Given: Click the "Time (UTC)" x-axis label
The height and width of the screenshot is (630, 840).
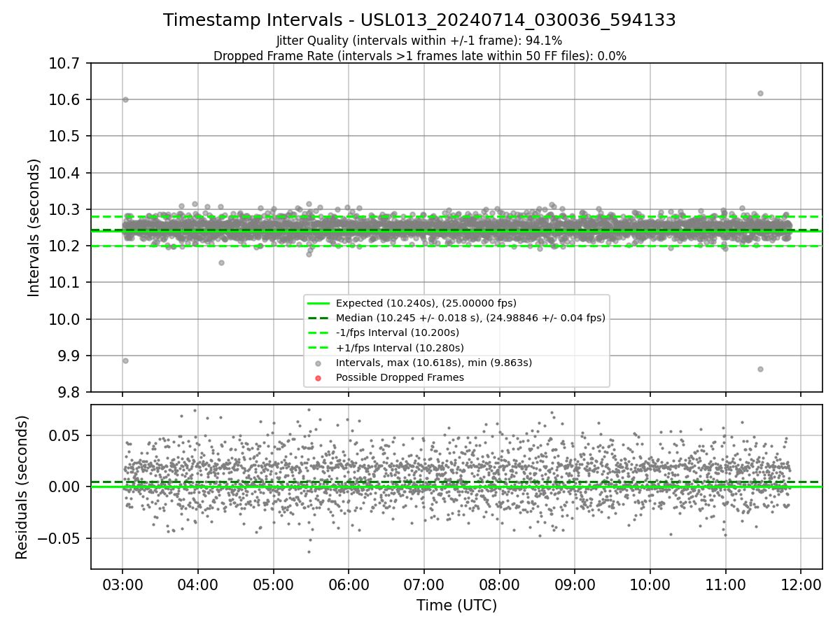Looking at the screenshot, I should [x=456, y=605].
